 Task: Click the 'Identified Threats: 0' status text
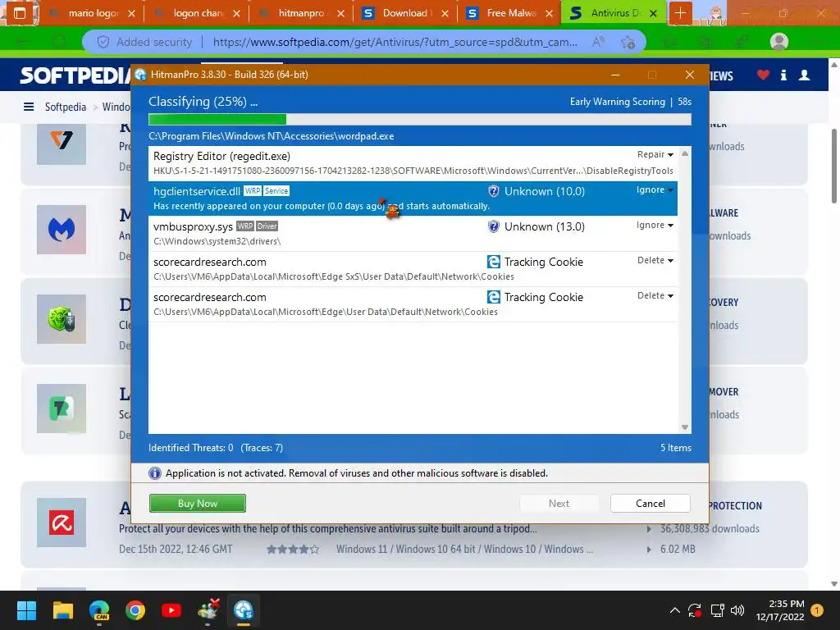click(190, 448)
